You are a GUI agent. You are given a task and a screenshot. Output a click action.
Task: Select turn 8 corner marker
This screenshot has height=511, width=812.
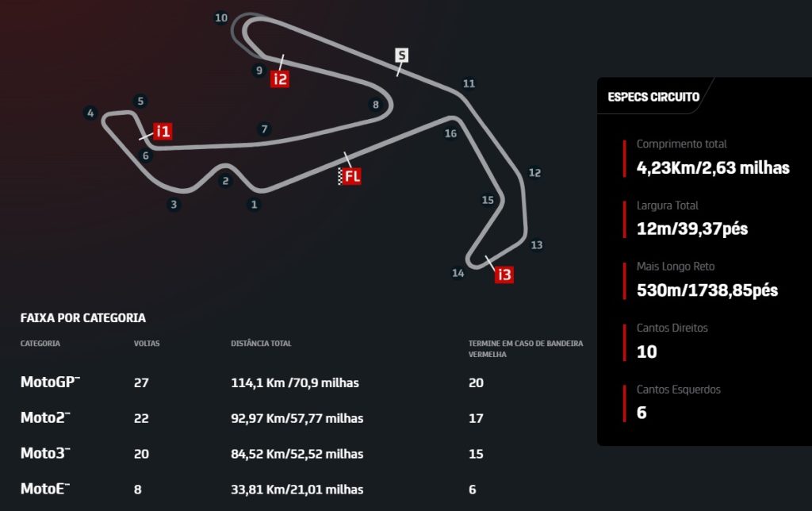point(375,105)
